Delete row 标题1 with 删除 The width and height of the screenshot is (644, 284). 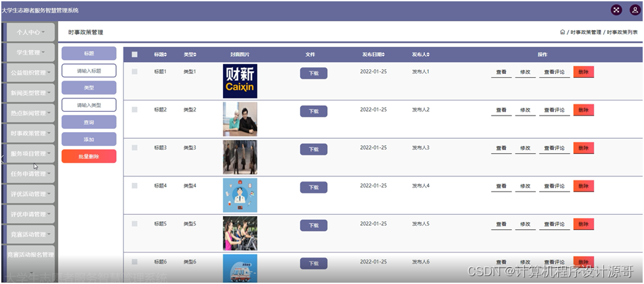coord(583,72)
